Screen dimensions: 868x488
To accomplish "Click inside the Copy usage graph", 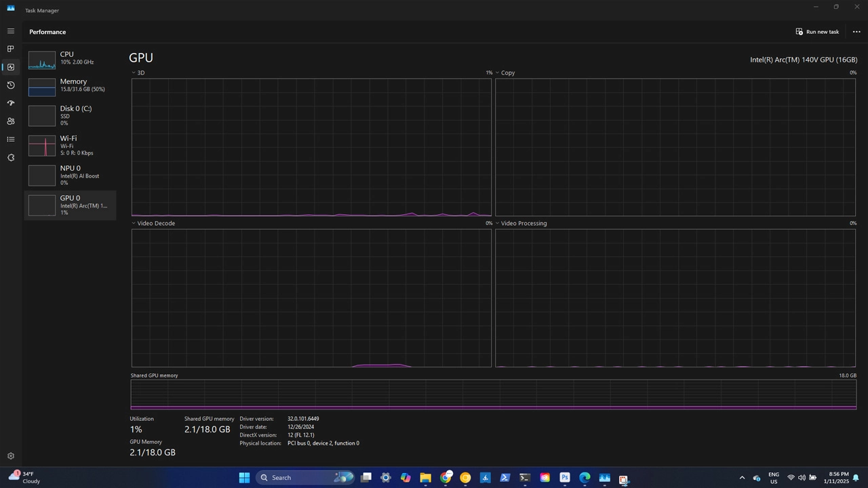I will point(675,147).
